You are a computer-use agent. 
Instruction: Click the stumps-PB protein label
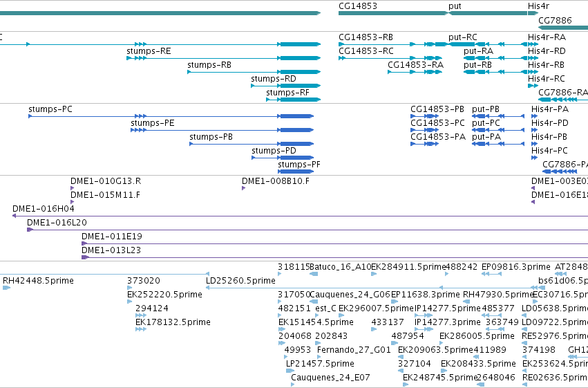click(x=211, y=137)
